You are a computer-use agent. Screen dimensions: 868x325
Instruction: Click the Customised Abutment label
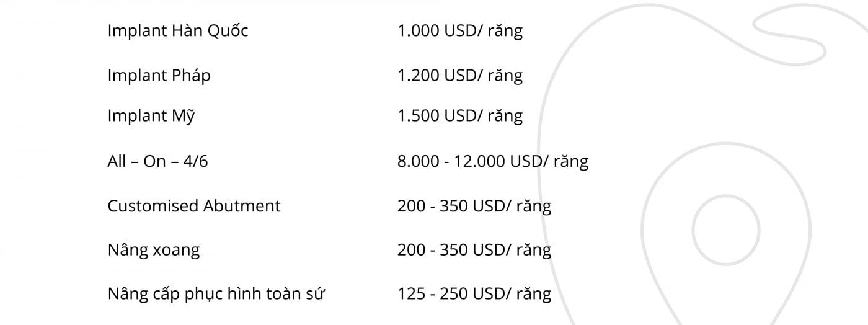pos(194,206)
